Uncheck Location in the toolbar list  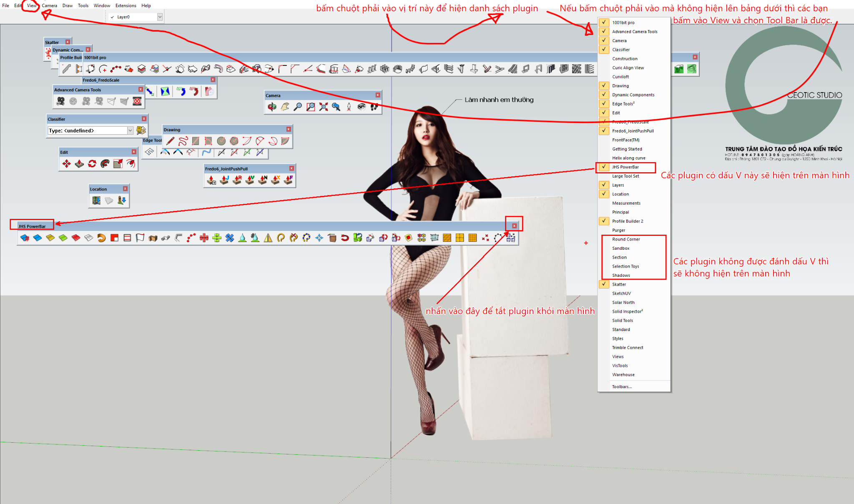coord(634,194)
